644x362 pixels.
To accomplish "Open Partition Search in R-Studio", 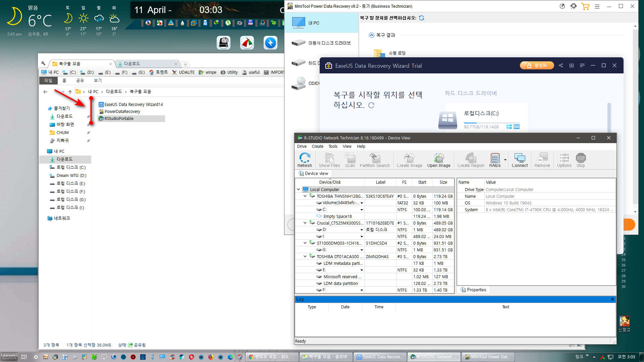I will pyautogui.click(x=375, y=160).
